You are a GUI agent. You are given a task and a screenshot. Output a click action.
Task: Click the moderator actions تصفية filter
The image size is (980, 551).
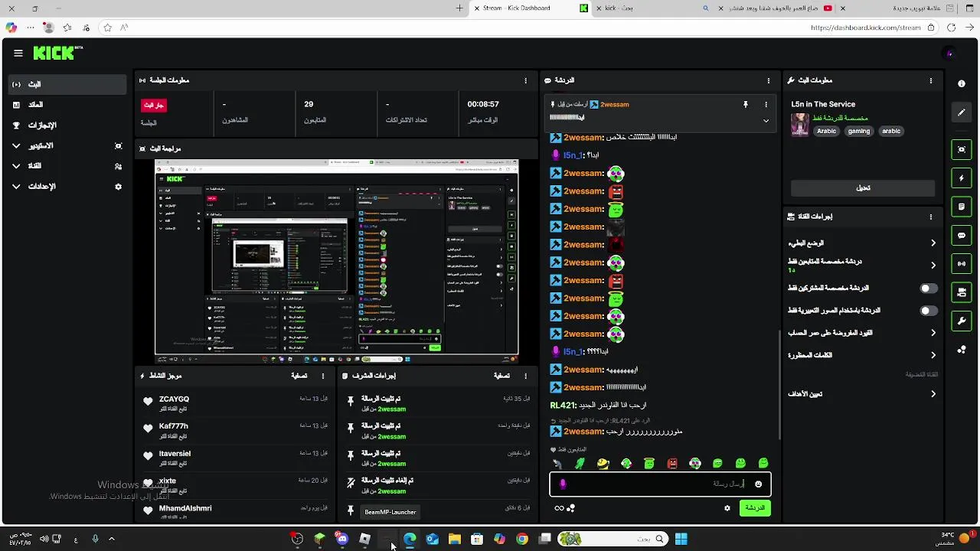(x=501, y=376)
